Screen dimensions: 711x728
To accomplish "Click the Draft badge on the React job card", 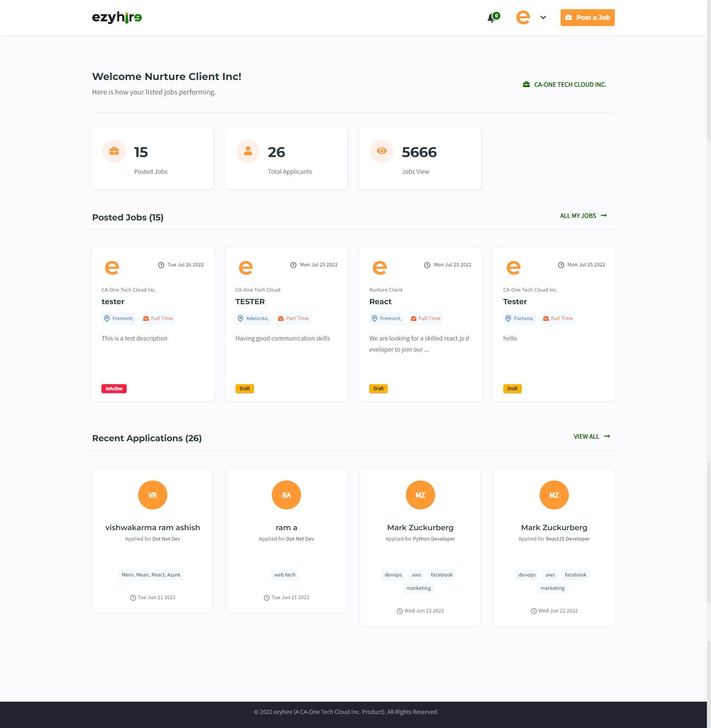I will (x=378, y=389).
